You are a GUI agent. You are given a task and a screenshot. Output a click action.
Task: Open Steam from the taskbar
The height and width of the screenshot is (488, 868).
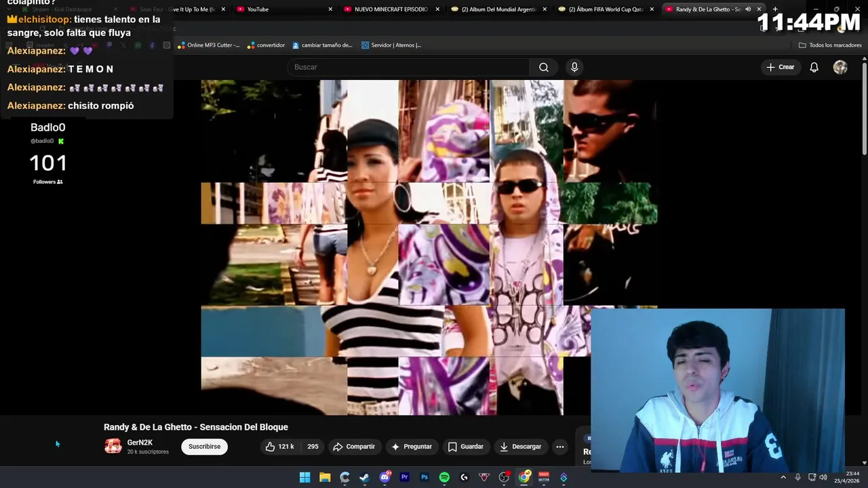click(x=365, y=477)
